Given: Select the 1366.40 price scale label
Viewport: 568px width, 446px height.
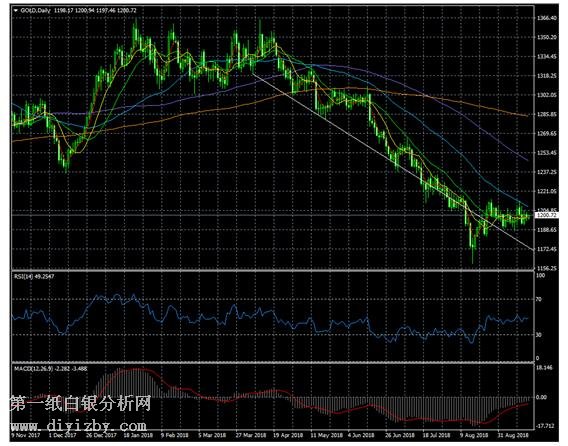Looking at the screenshot, I should [547, 18].
